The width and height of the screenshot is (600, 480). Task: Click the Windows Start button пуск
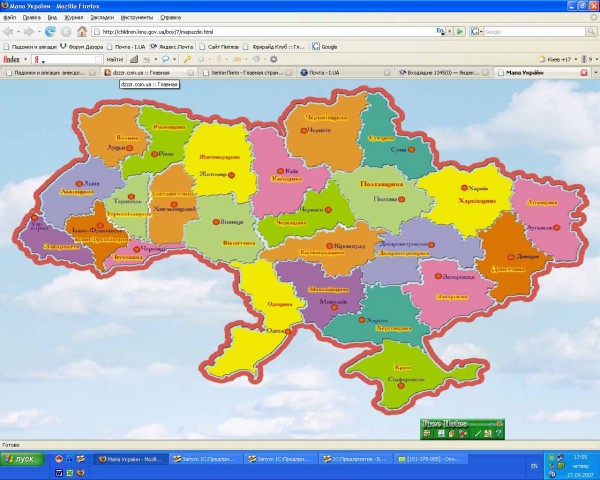[x=20, y=458]
